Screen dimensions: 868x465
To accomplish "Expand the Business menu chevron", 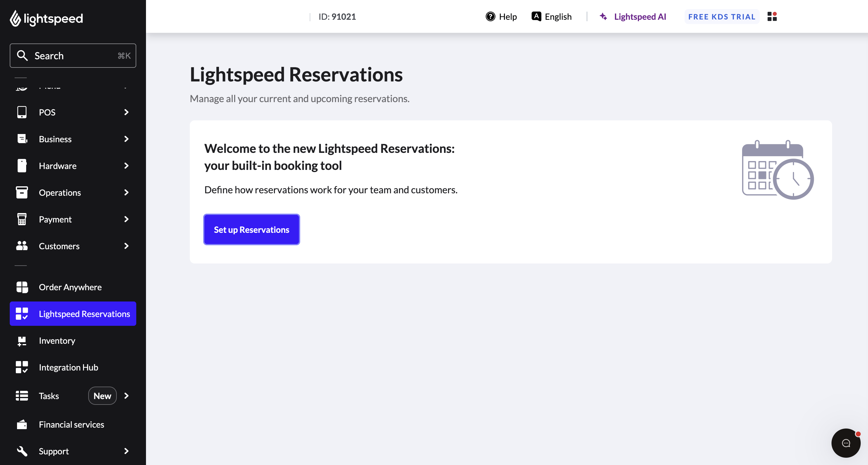I will coord(126,139).
